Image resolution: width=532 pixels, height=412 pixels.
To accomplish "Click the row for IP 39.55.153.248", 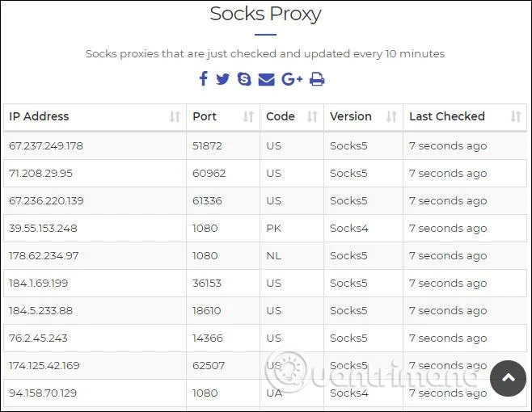I will coord(265,228).
